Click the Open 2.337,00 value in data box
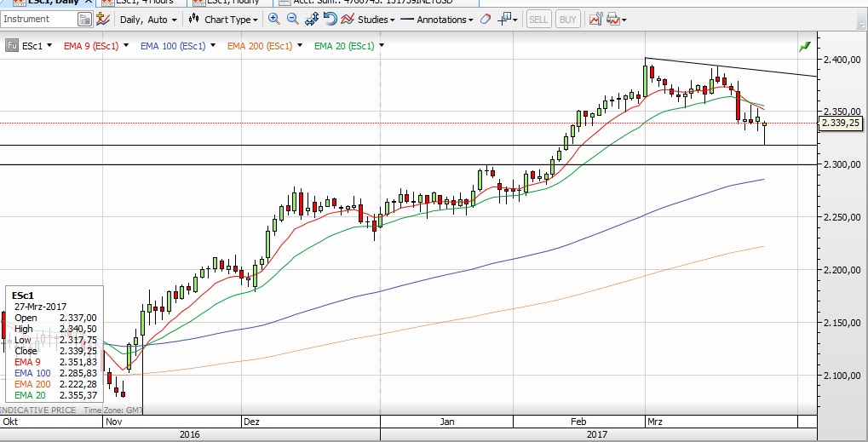Image resolution: width=868 pixels, height=442 pixels. 78,318
